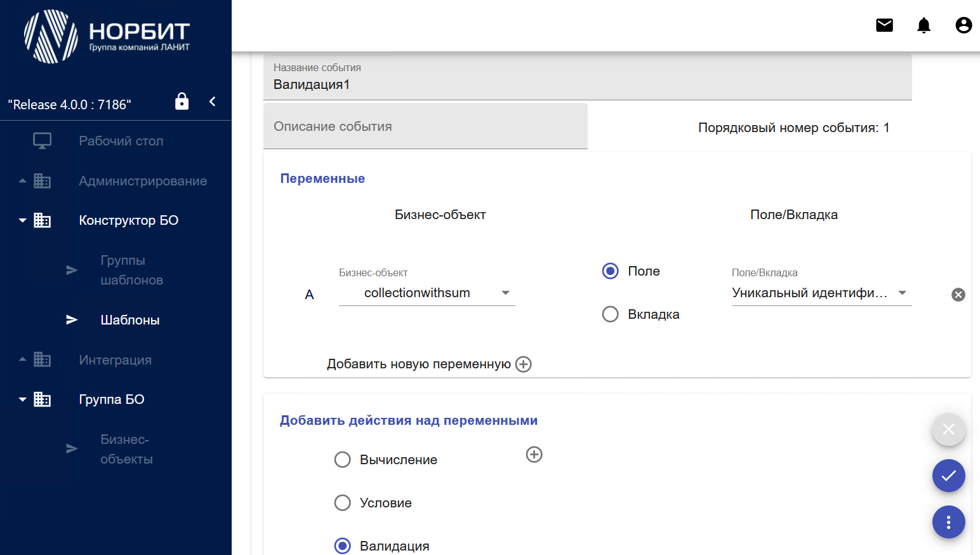Open Рабочий стол in the sidebar
This screenshot has width=980, height=555.
coord(121,141)
